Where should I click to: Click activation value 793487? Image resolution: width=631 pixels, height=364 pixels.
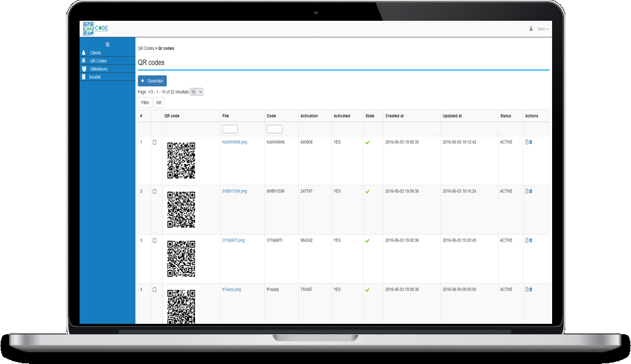point(307,289)
